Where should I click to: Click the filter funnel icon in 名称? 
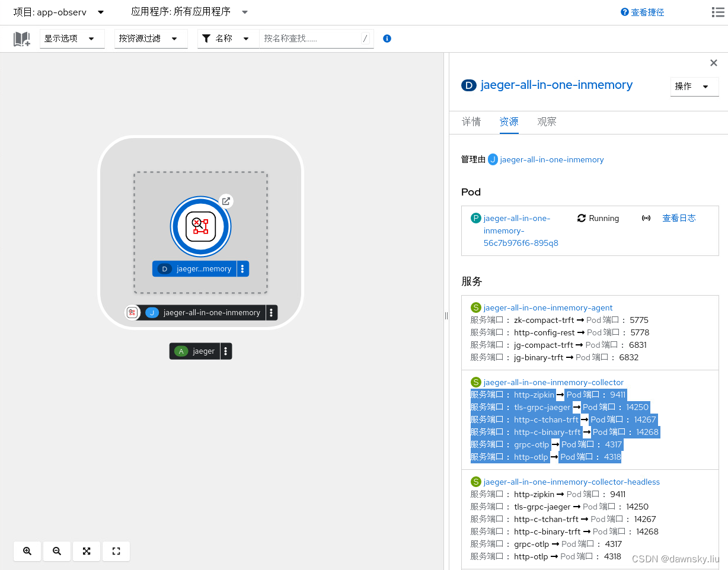[x=206, y=39]
